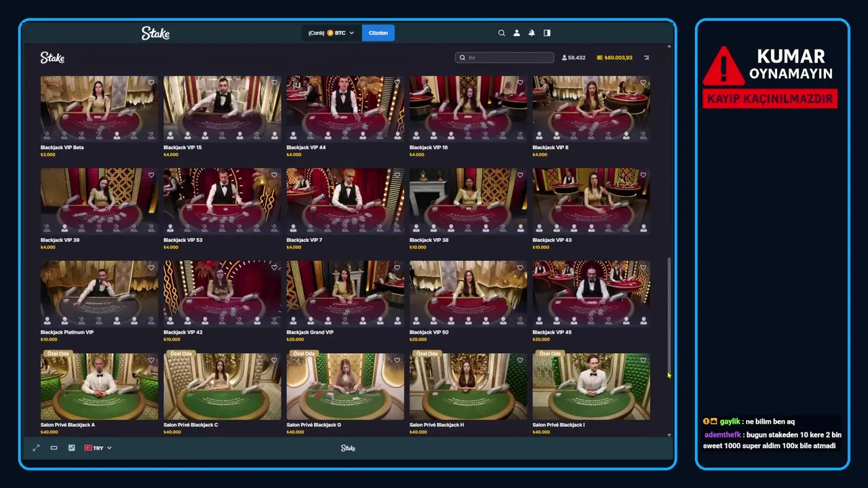Favorite Blackjack VIP 15 with heart

pyautogui.click(x=274, y=83)
